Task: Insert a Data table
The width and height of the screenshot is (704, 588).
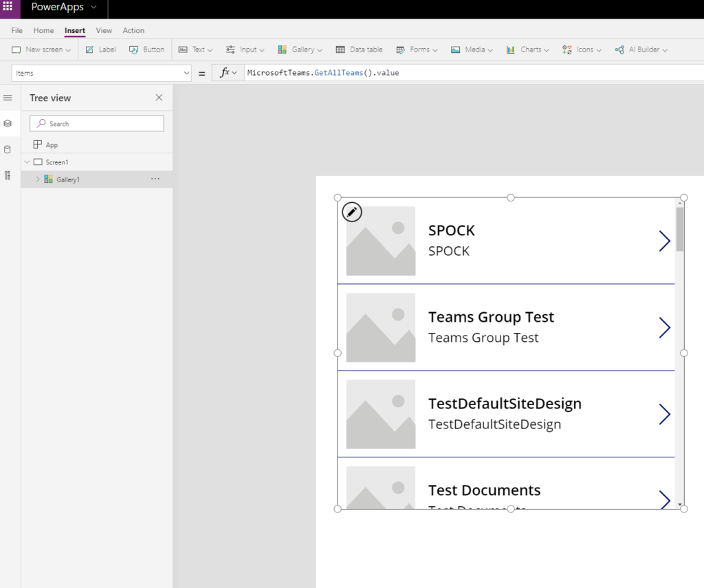Action: coord(359,50)
